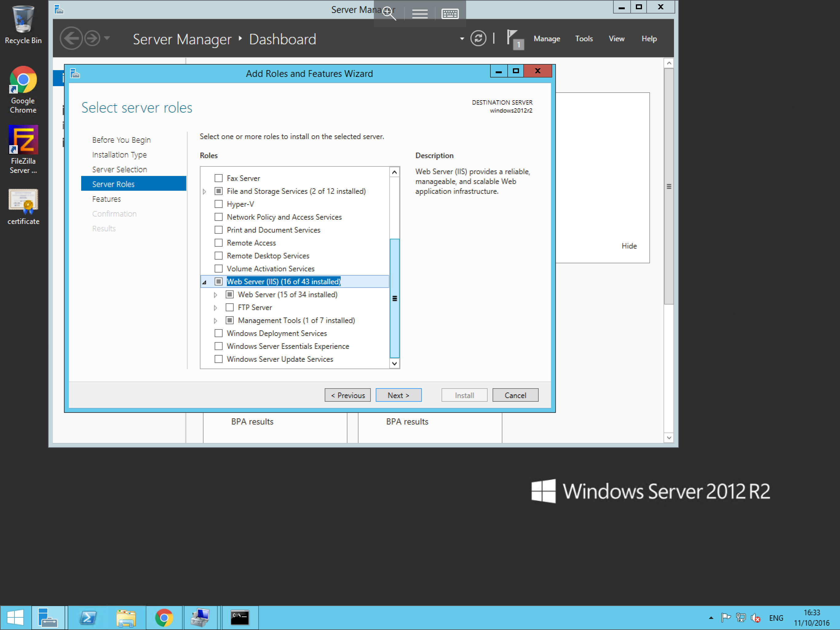Click the magnifier zoom icon in the top bar
The height and width of the screenshot is (630, 840).
pyautogui.click(x=389, y=13)
